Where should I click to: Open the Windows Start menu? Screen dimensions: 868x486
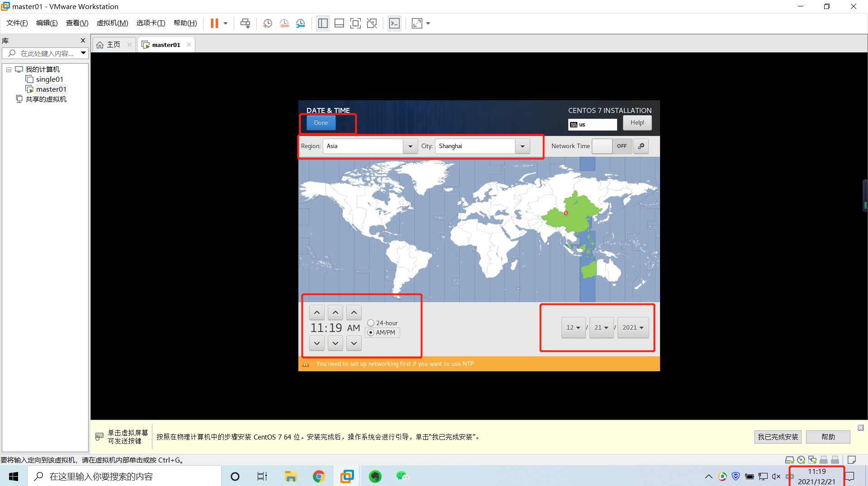[x=14, y=477]
